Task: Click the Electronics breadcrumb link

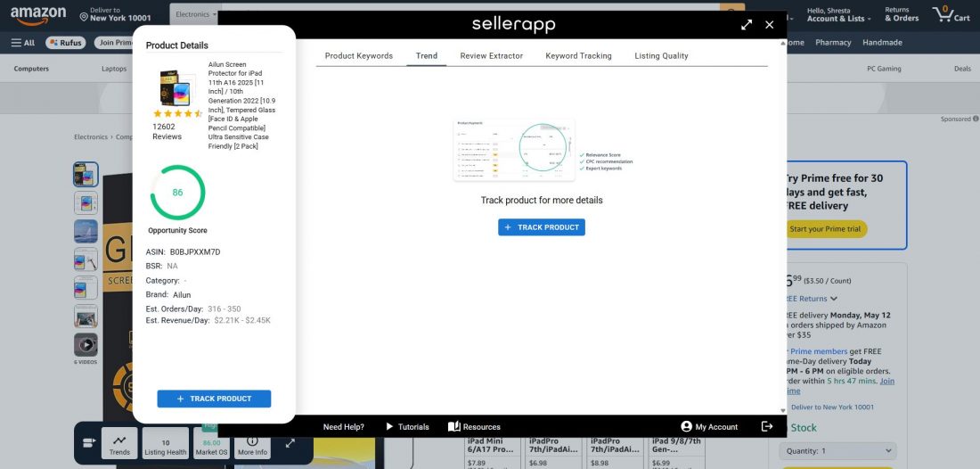Action: (x=91, y=137)
